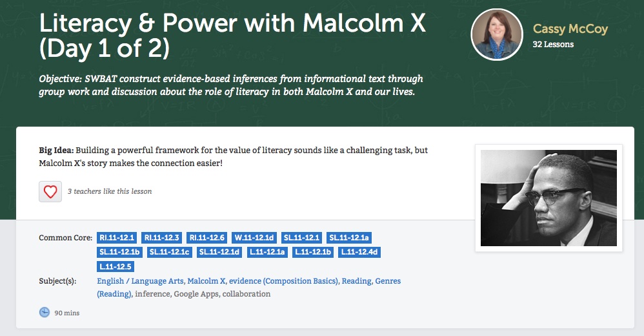Screen dimensions: 644x336
Task: Choose the SL.11-12.1b standard tag
Action: click(119, 252)
